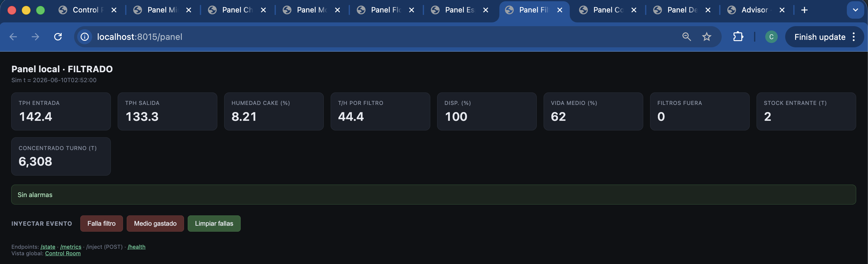Bookmark this page with the star icon
This screenshot has width=868, height=264.
point(707,37)
